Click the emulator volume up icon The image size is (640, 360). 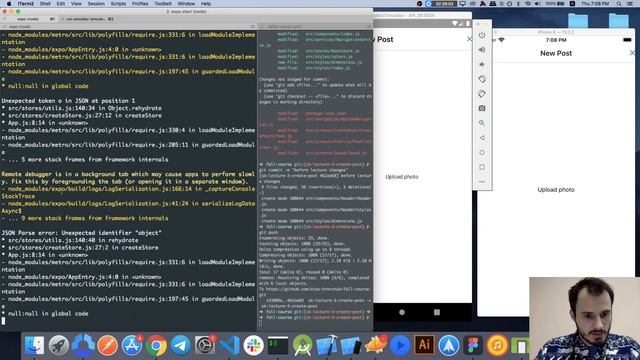click(x=482, y=50)
